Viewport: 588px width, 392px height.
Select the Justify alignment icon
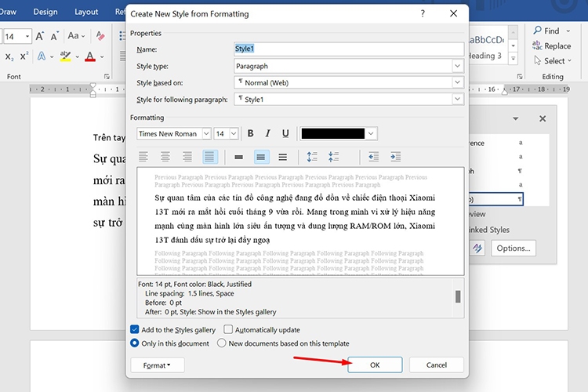tap(210, 157)
